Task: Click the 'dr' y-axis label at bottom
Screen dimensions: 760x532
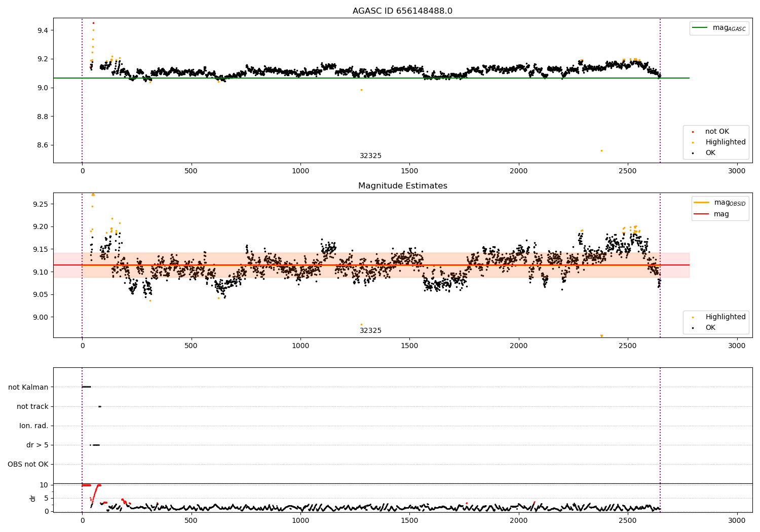Action: [x=33, y=498]
